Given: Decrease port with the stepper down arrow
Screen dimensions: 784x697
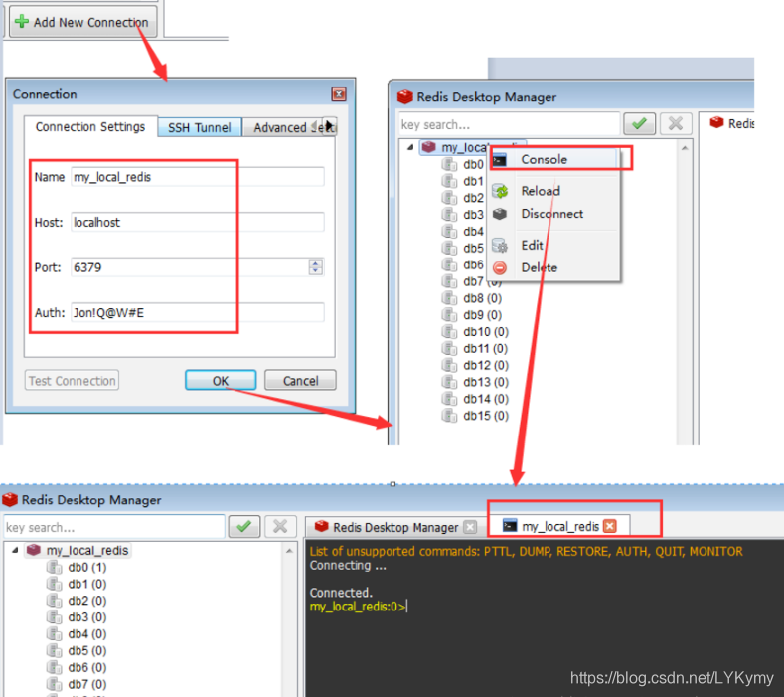Looking at the screenshot, I should coord(316,271).
